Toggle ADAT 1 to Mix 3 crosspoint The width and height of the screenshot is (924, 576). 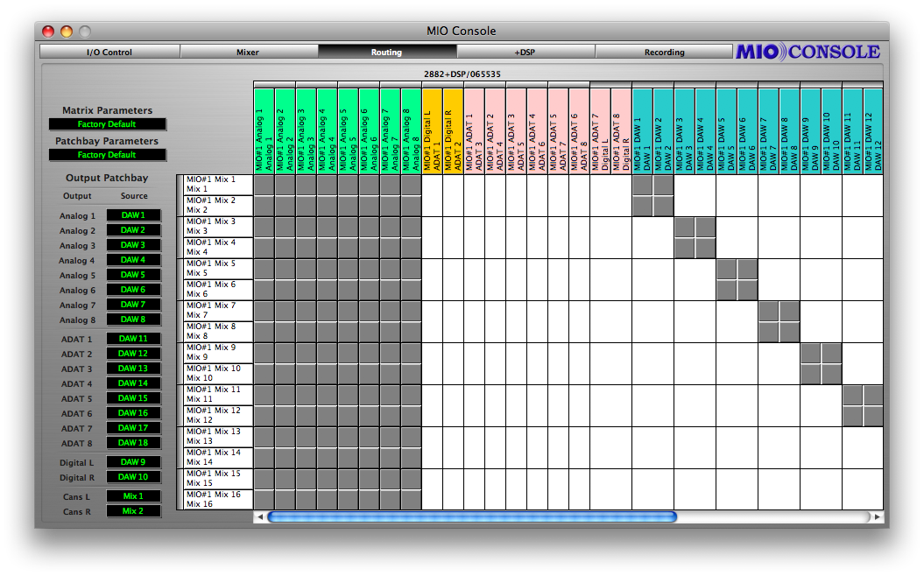475,228
